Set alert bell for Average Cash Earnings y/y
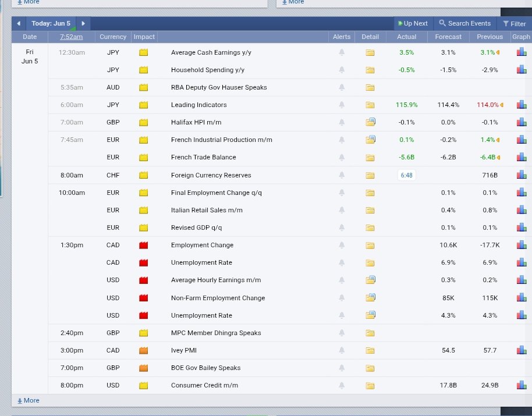This screenshot has height=416, width=532. 342,52
